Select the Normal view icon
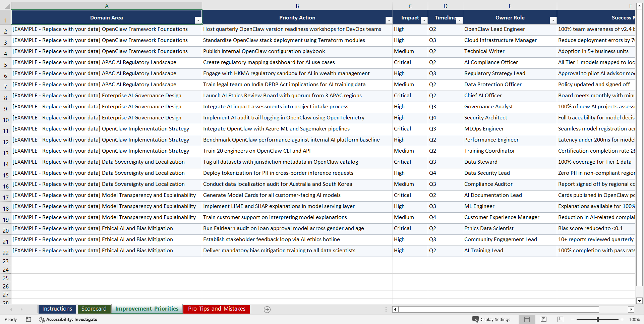644x324 pixels. pyautogui.click(x=527, y=319)
